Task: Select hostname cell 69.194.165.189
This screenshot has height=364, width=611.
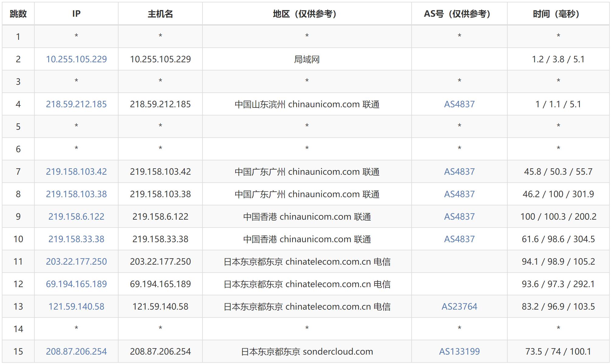Action: [160, 284]
